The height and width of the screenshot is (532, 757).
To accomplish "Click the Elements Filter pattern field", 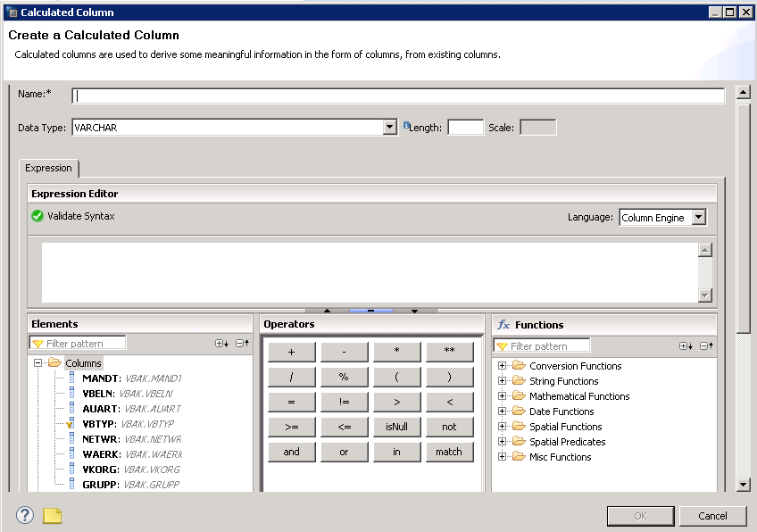I will [x=78, y=344].
